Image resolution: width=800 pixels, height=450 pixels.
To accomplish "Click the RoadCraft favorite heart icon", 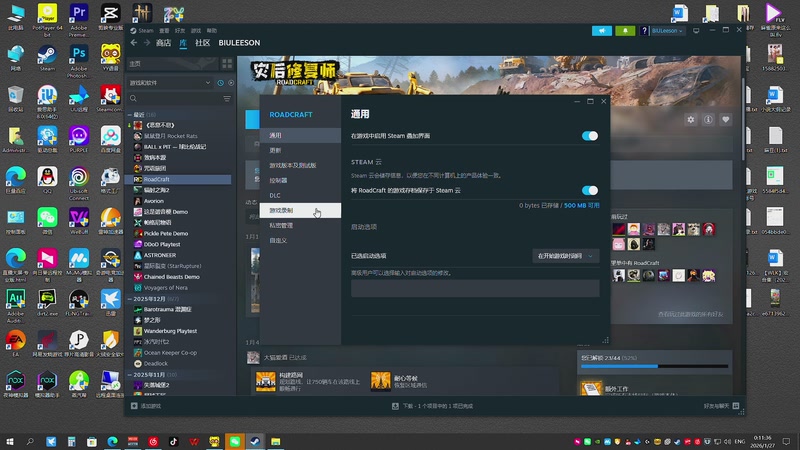I will point(726,119).
